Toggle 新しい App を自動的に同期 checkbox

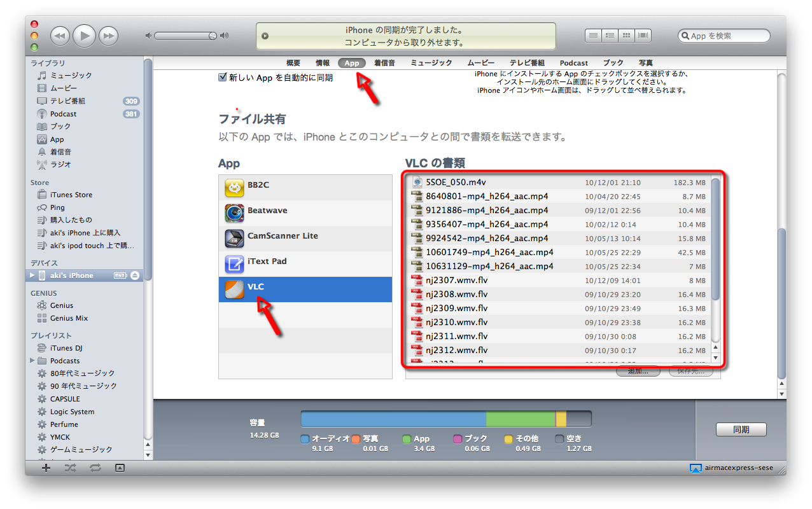tap(222, 77)
